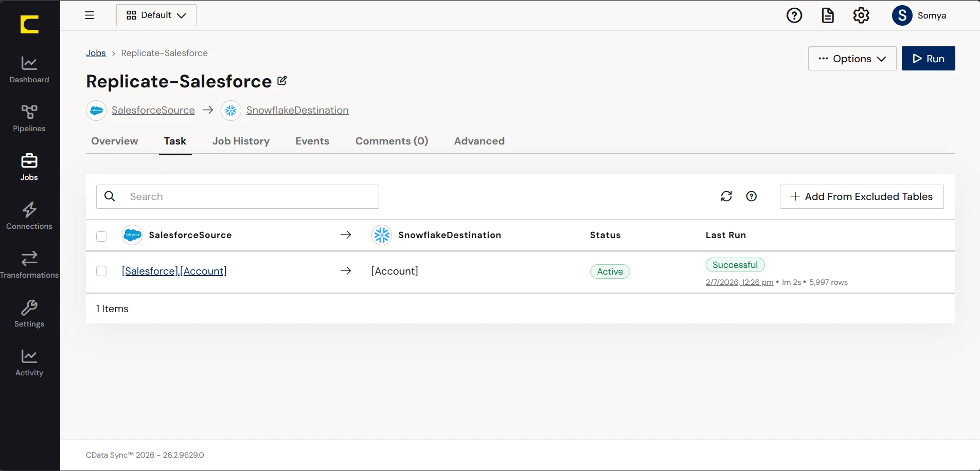Open the documentation page icon
This screenshot has height=471, width=980.
pos(828,15)
